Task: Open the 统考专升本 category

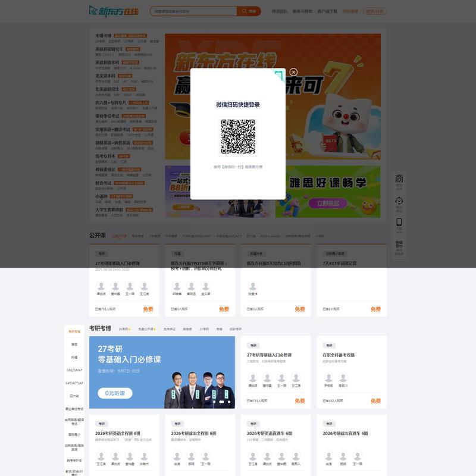Action: click(105, 156)
